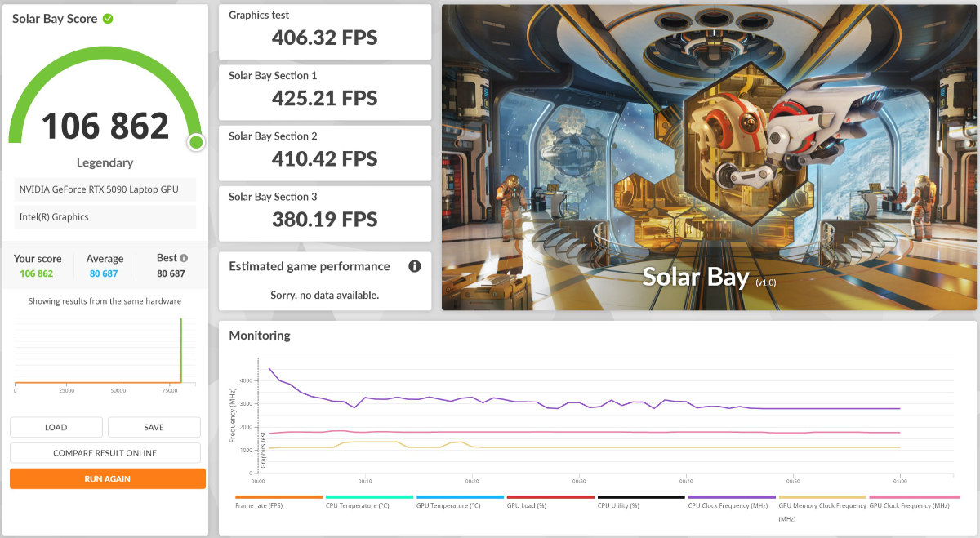
Task: Click the Solar Bay Section 2 410.42 FPS value
Action: pos(325,158)
